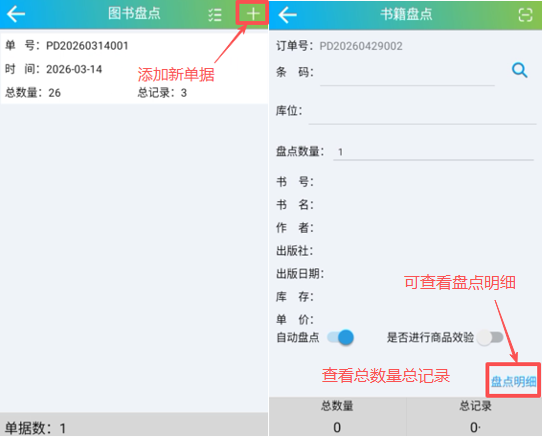Click the 图书盘点 title
The height and width of the screenshot is (438, 543).
tap(134, 14)
